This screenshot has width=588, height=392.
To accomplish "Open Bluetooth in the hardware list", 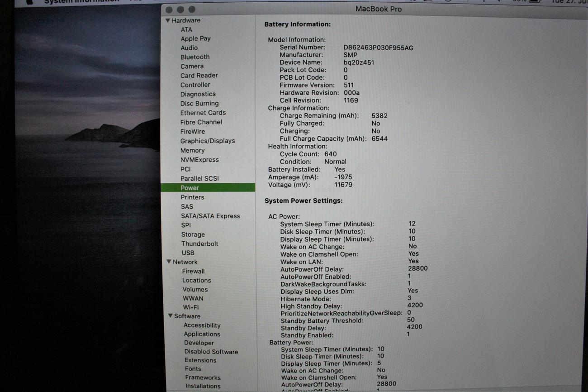I will (x=195, y=57).
